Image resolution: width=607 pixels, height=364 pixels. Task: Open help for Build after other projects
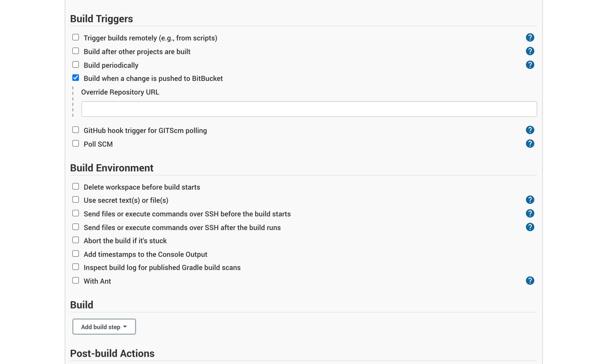pos(530,51)
